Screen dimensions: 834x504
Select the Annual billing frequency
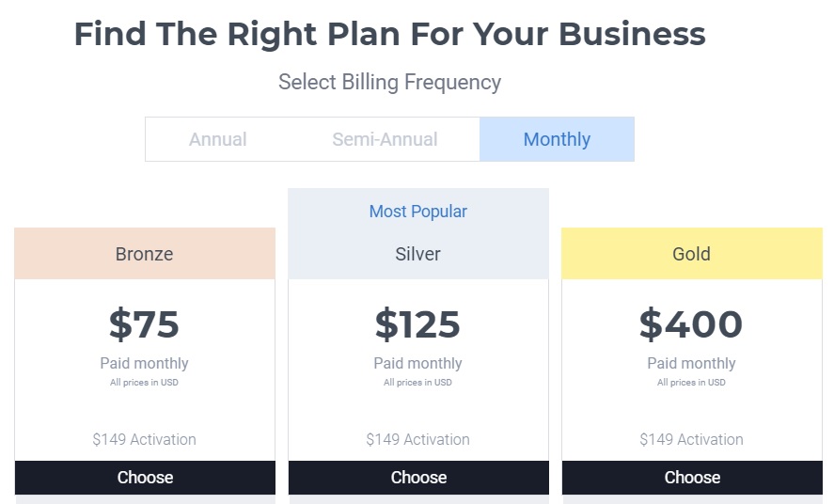point(218,139)
